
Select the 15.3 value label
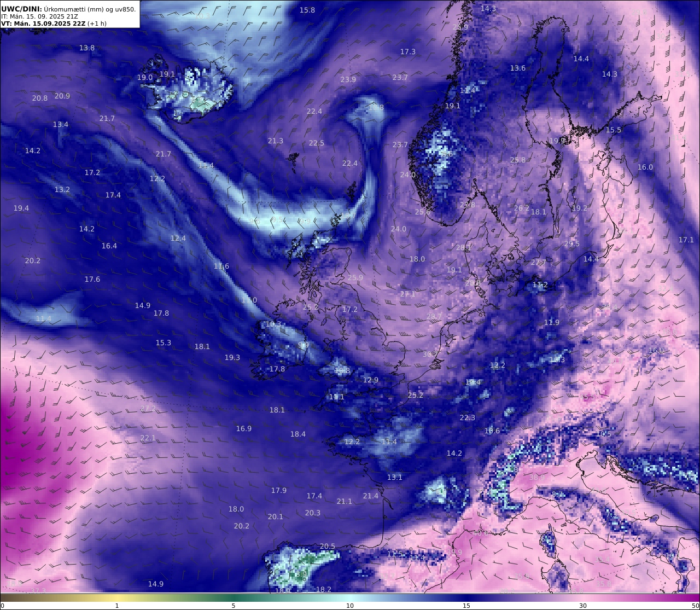[x=164, y=342]
